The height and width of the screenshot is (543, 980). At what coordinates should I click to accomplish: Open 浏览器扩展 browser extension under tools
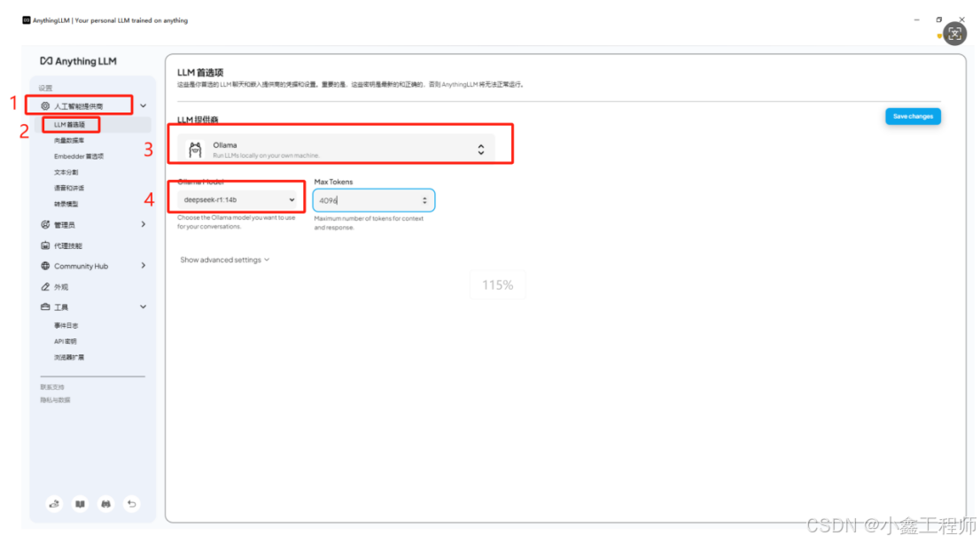click(x=69, y=357)
